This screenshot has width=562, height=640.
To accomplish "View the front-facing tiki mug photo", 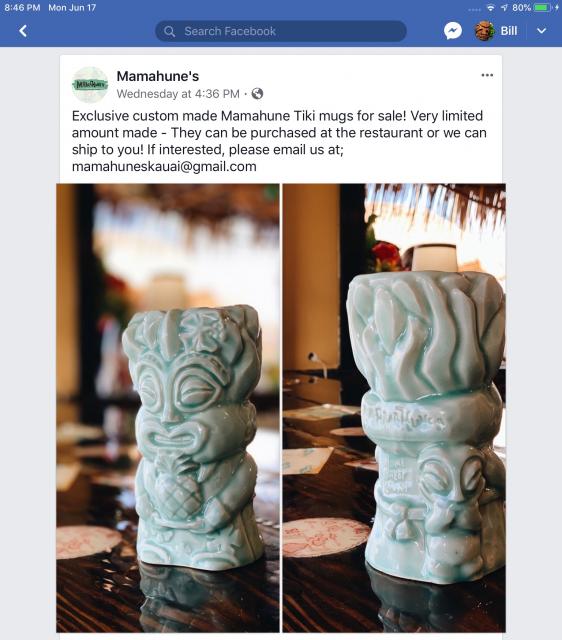I will pos(168,408).
